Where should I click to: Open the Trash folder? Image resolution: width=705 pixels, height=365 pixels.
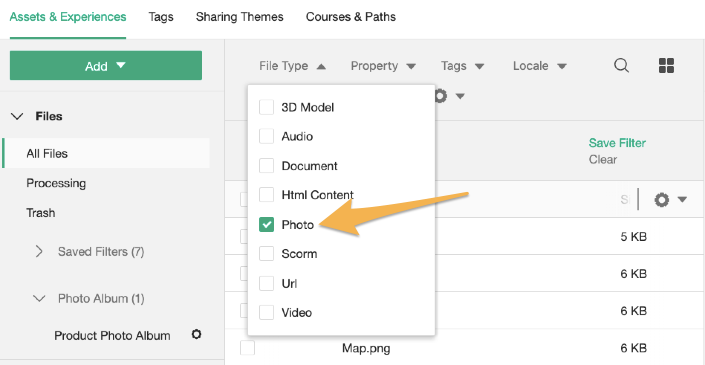tap(40, 213)
